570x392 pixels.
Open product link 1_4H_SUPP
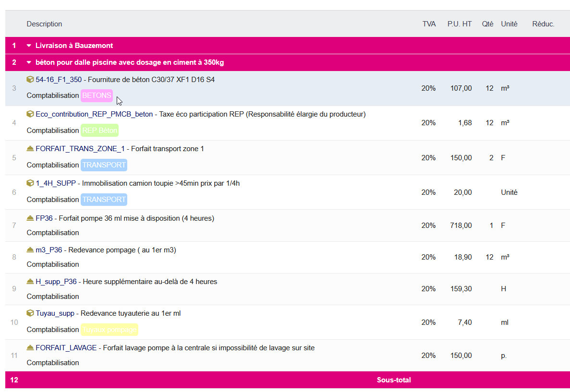point(56,183)
